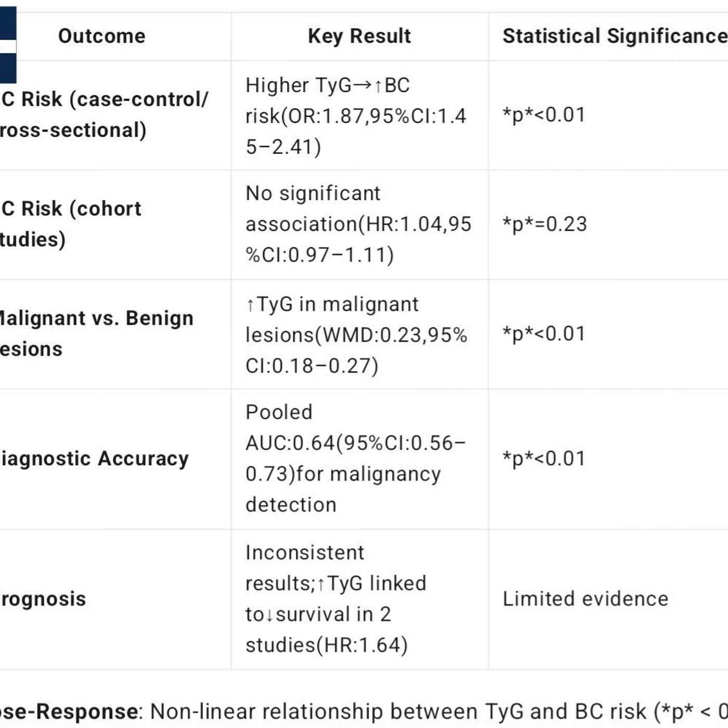This screenshot has height=728, width=728.
Task: Select the Diagnostic Accuracy outcome cell
Action: click(95, 459)
